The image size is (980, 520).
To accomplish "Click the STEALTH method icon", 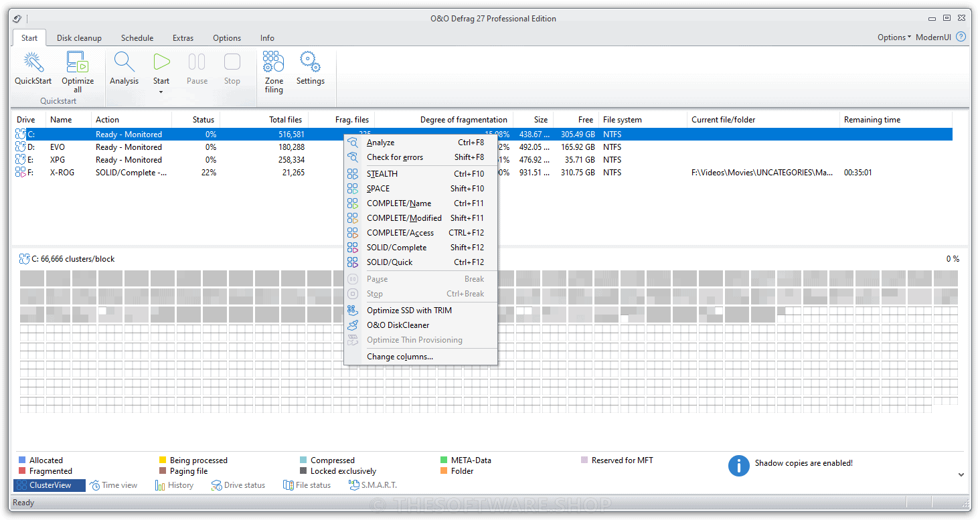I will (353, 174).
